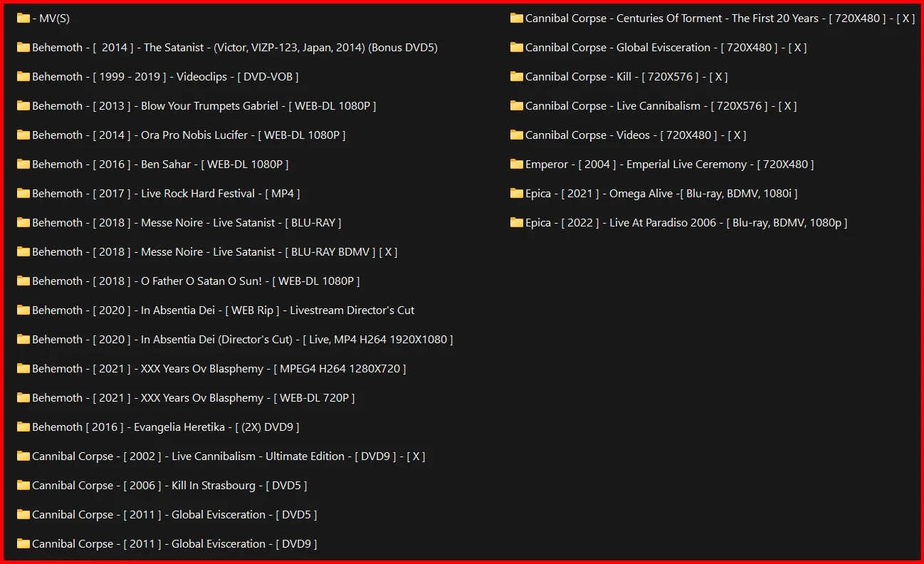This screenshot has height=564, width=924.
Task: Select 'Cannibal Corpse - Kill - [ 720X576 ]' name
Action: [626, 77]
